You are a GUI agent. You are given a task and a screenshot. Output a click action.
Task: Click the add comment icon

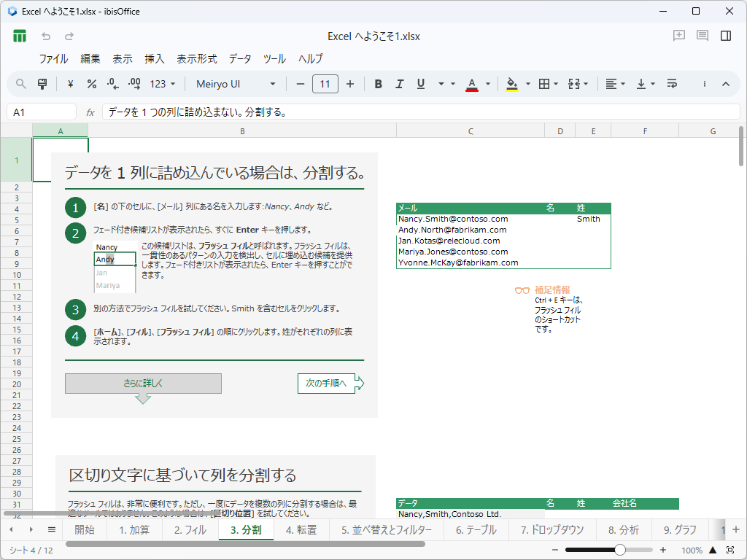pyautogui.click(x=679, y=35)
